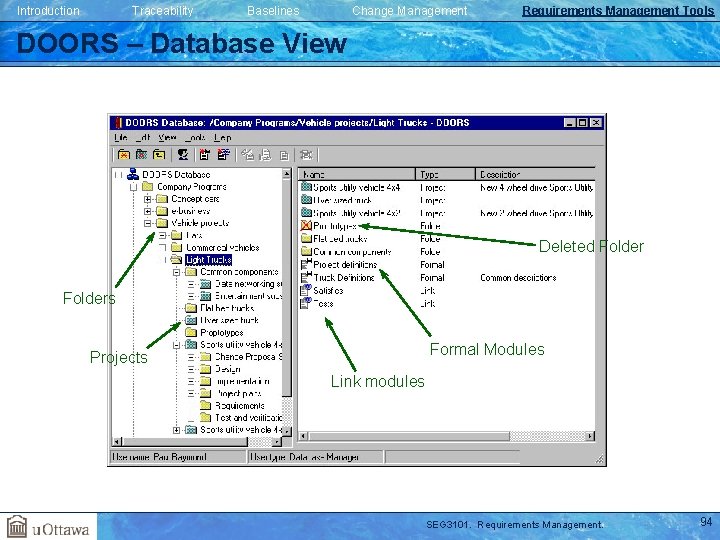The image size is (720, 540).
Task: Click the folder-up-level toolbar icon
Action: [x=159, y=155]
